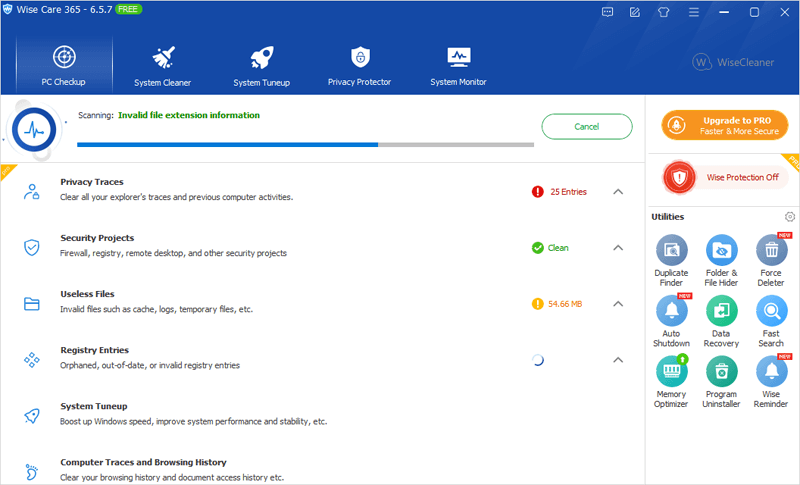
Task: Turn on Wise Protection
Action: 725,177
